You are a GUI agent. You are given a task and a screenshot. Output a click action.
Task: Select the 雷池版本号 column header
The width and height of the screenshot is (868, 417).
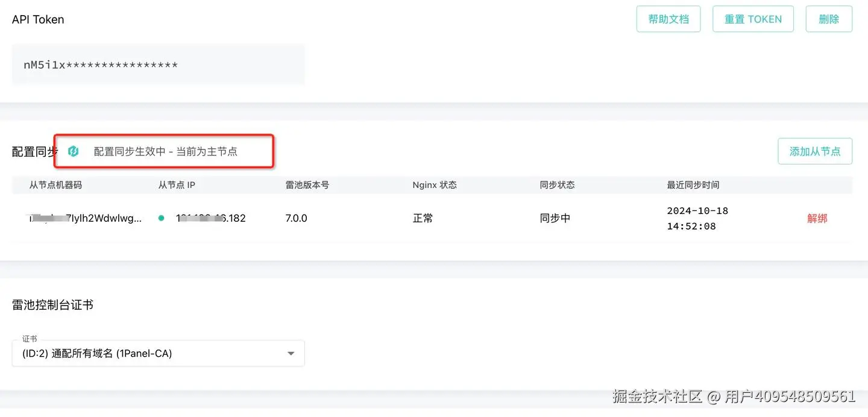point(307,185)
